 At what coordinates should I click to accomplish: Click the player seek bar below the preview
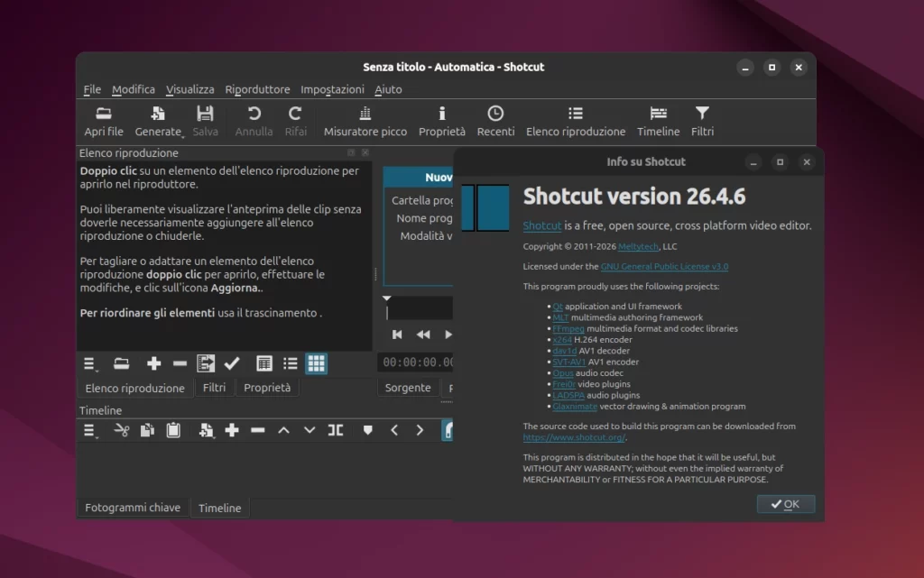(420, 307)
